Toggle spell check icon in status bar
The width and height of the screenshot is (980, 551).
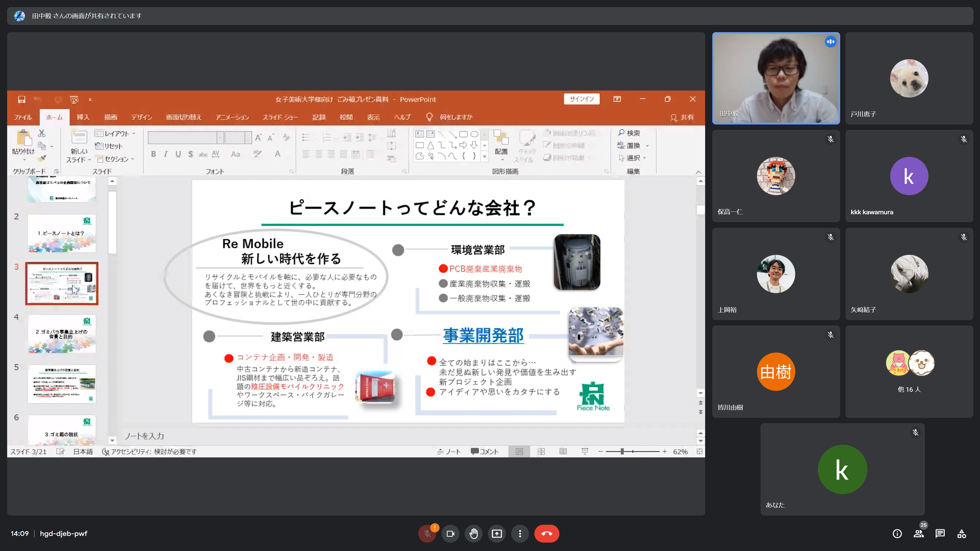(60, 452)
